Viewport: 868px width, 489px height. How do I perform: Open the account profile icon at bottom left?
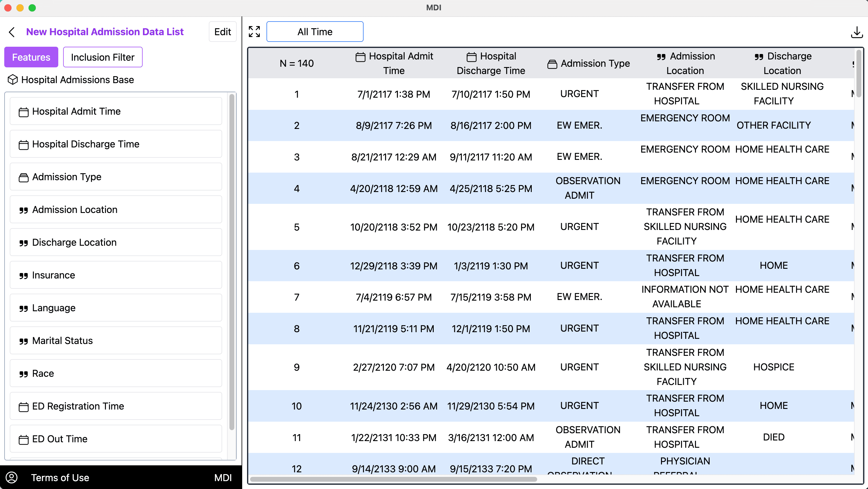[12, 477]
